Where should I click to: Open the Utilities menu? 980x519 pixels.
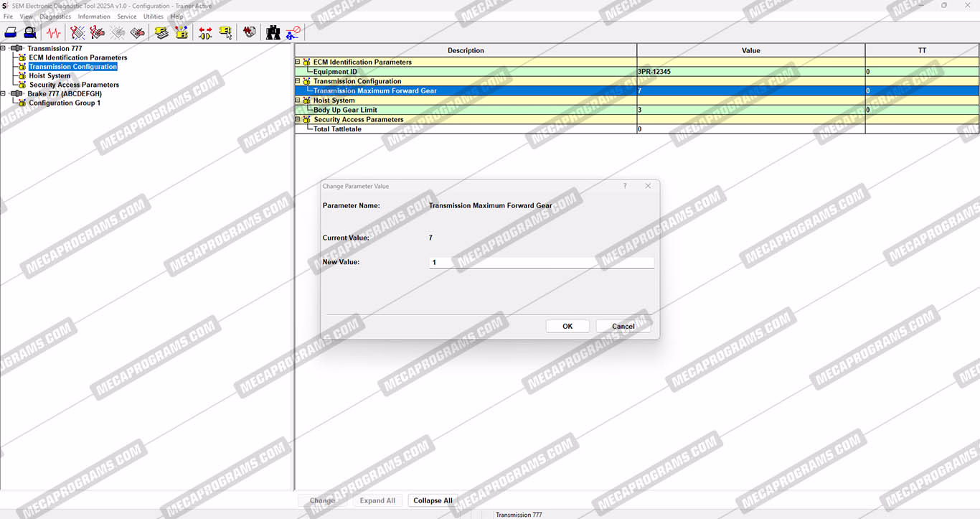[x=154, y=17]
